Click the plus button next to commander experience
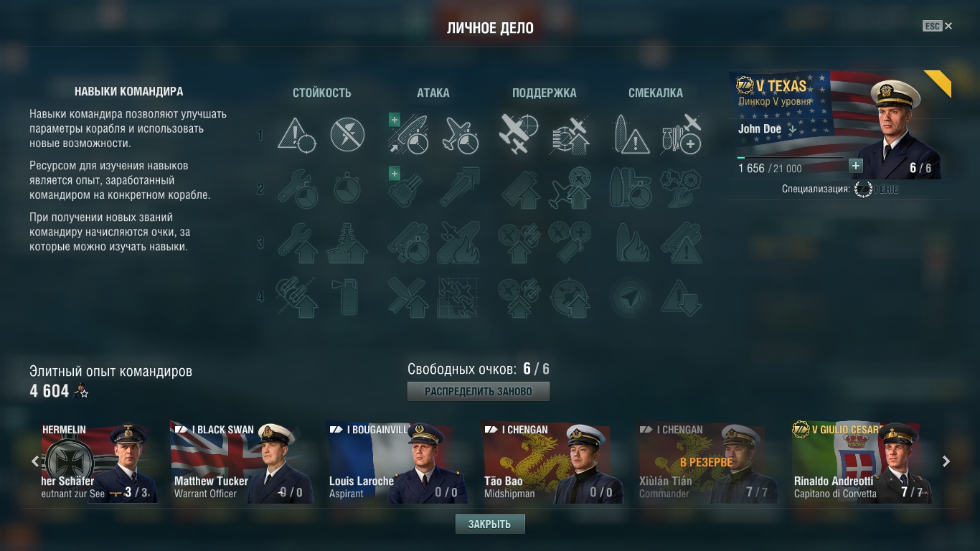The image size is (980, 551). tap(855, 166)
